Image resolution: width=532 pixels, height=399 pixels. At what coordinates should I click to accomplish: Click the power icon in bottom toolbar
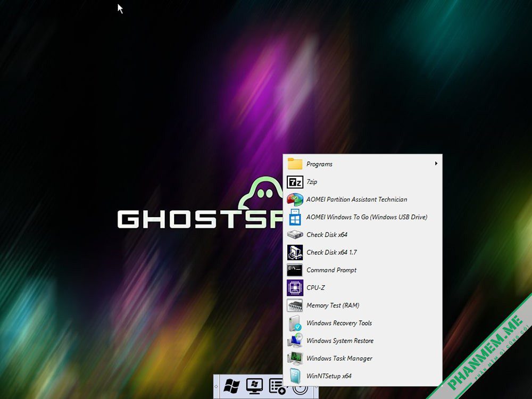pyautogui.click(x=300, y=390)
